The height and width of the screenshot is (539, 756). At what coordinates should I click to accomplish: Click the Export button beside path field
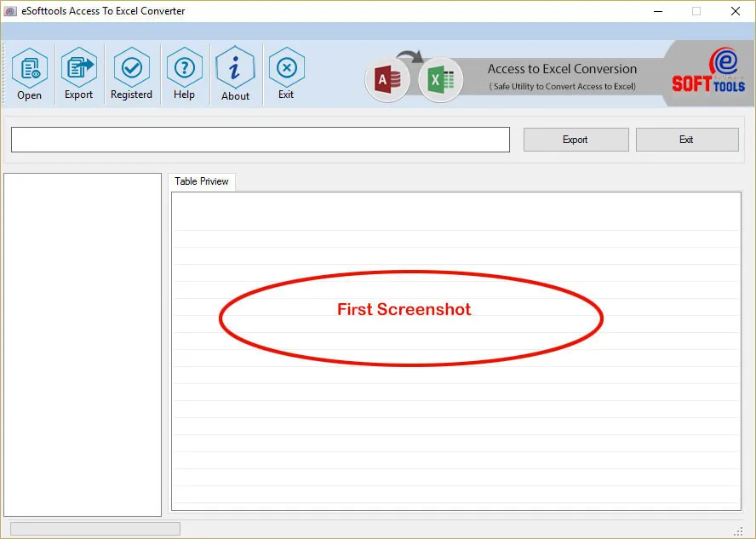[x=576, y=140]
